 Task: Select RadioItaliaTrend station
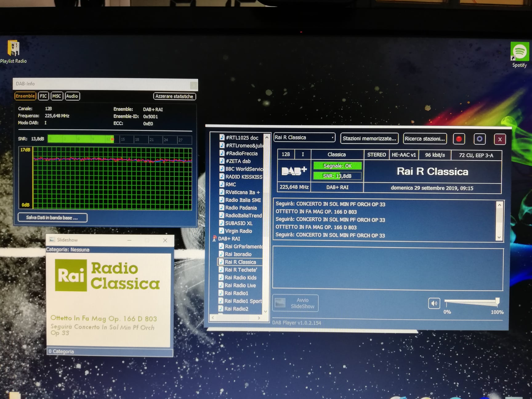pyautogui.click(x=240, y=216)
